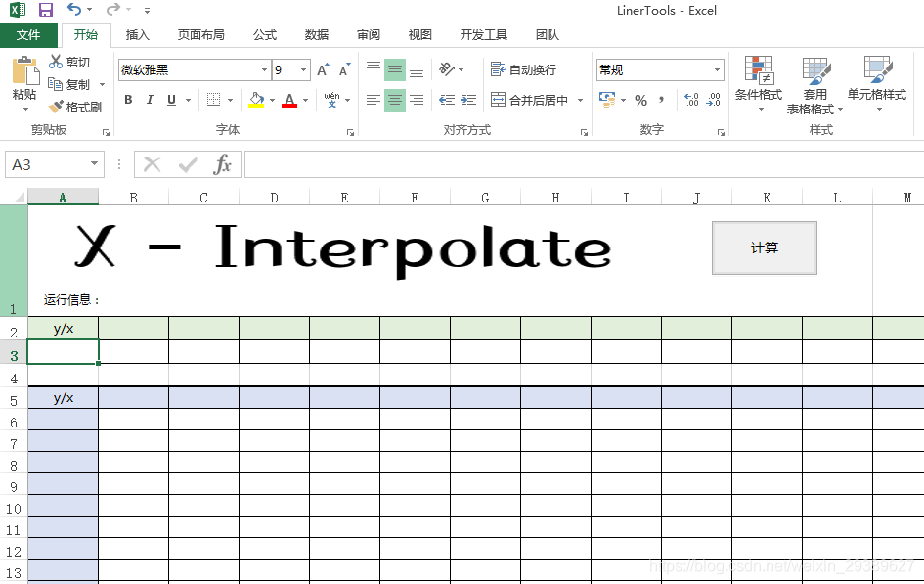The height and width of the screenshot is (584, 924).
Task: Click the formula bar input
Action: [584, 164]
